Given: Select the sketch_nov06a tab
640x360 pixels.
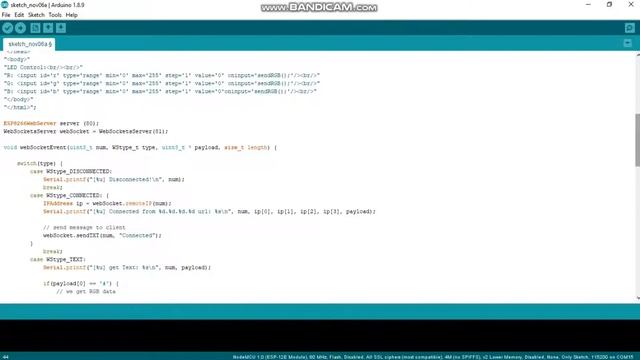Looking at the screenshot, I should [29, 44].
